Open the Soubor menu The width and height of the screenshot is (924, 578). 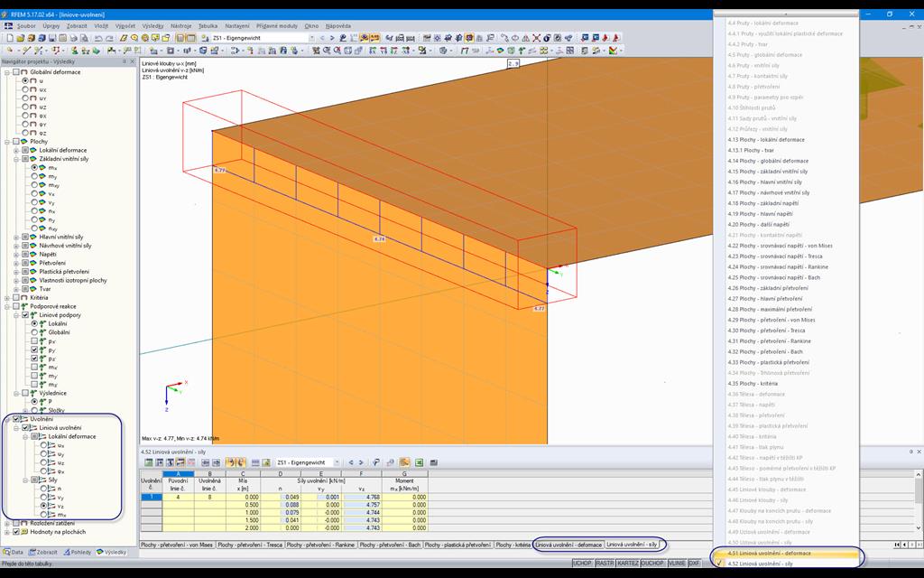pyautogui.click(x=26, y=26)
